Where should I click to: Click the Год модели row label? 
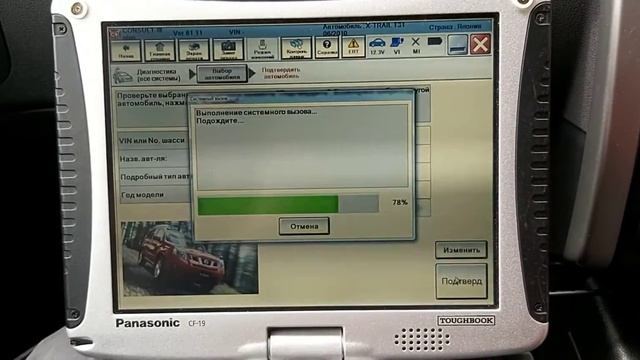[142, 195]
